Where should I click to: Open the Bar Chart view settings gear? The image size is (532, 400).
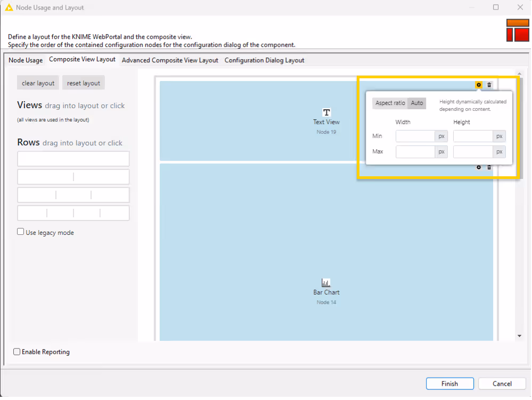(478, 167)
